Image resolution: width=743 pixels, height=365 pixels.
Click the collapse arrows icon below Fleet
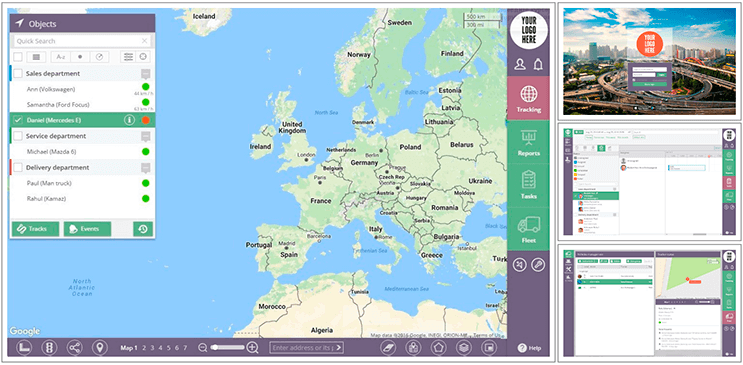point(520,265)
